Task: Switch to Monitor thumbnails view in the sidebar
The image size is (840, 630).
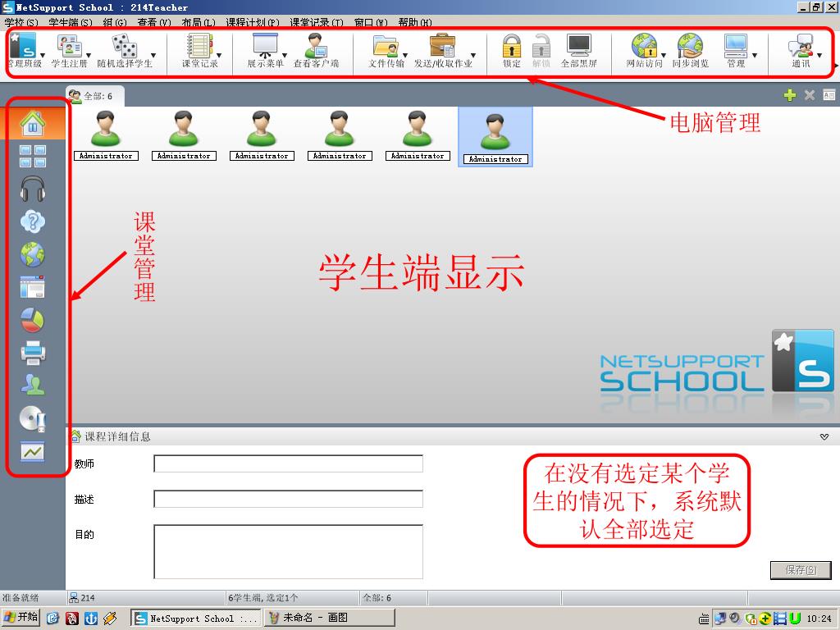Action: 33,157
